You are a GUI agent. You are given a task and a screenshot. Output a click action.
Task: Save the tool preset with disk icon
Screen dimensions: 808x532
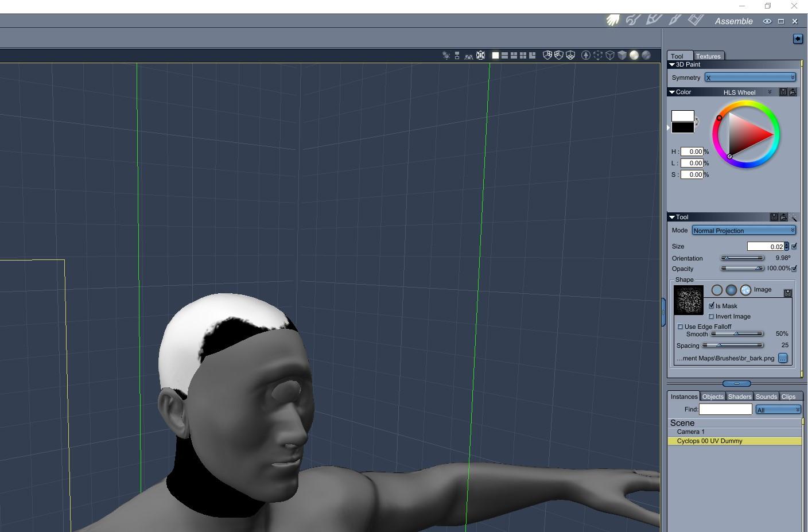point(774,217)
